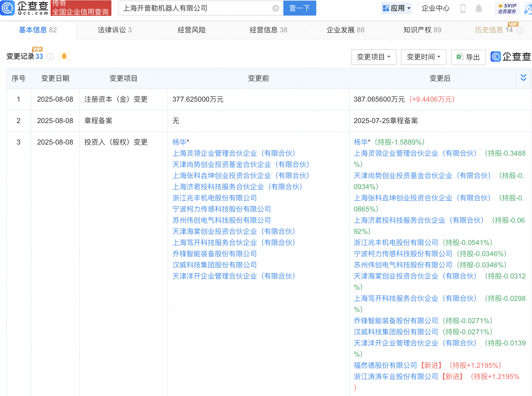Click the 查一下 search button

point(300,8)
